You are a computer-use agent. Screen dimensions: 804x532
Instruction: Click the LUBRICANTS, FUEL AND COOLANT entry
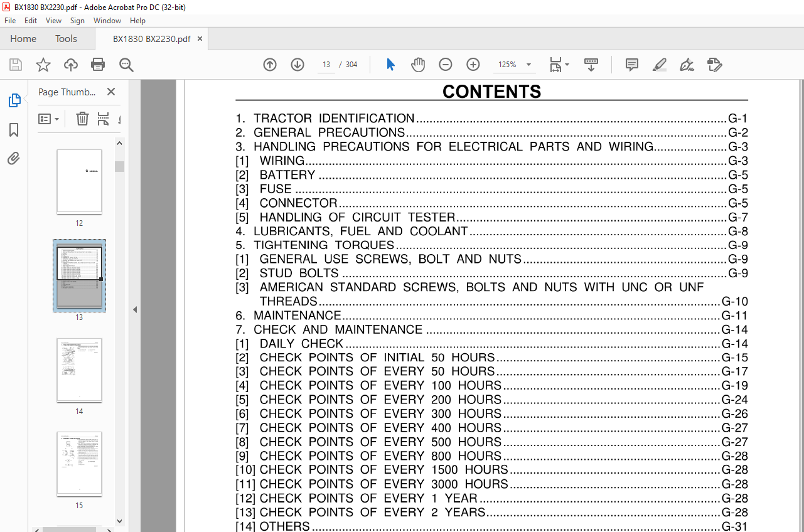point(491,231)
